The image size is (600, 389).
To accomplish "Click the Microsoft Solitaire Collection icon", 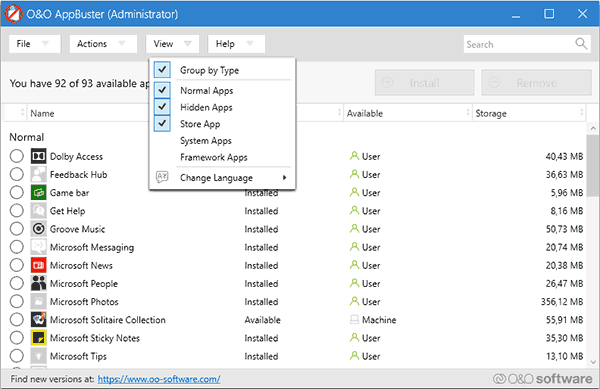I will (x=39, y=320).
